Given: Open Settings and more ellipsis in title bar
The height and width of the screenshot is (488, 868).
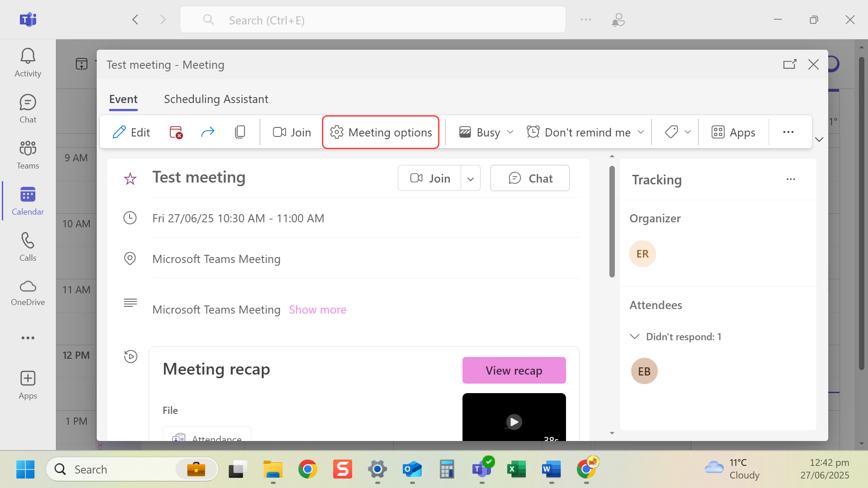Looking at the screenshot, I should point(586,19).
